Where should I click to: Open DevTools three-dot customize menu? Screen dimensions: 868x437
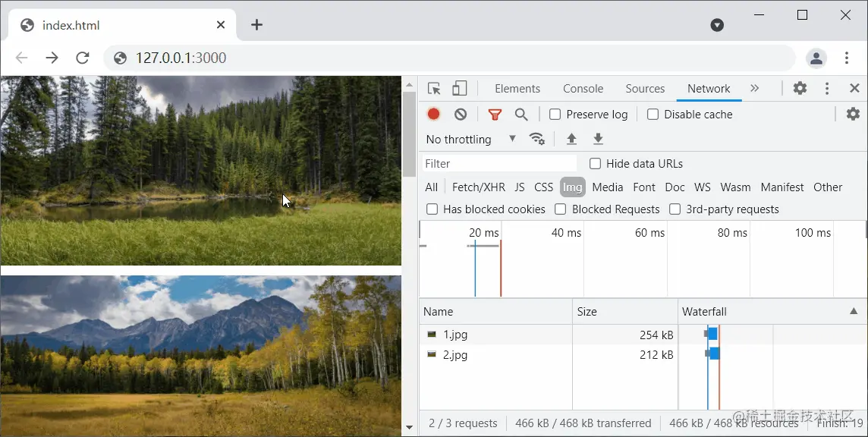(827, 88)
